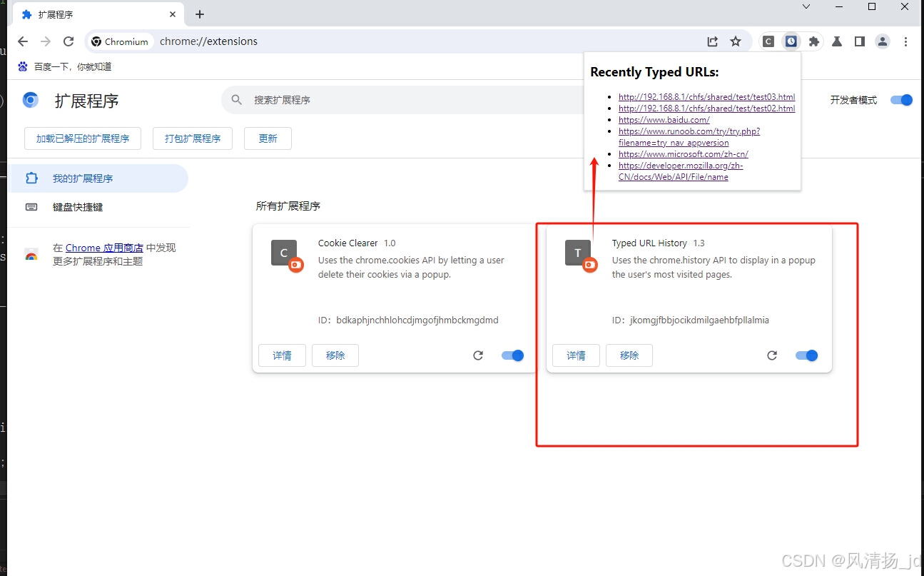Open 详情 for Cookie Clearer

coord(282,355)
